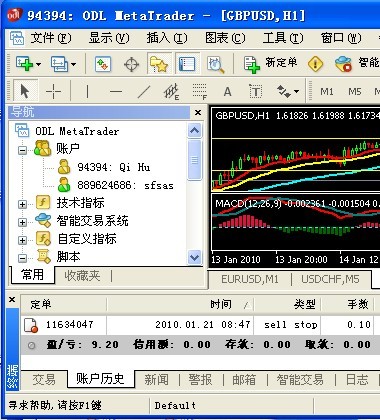Select account 94394: Qi Hu
Screen dimensions: 380x420
113,167
